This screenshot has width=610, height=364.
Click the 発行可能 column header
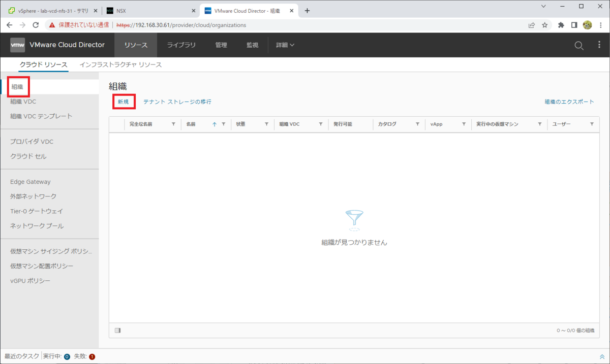[343, 124]
